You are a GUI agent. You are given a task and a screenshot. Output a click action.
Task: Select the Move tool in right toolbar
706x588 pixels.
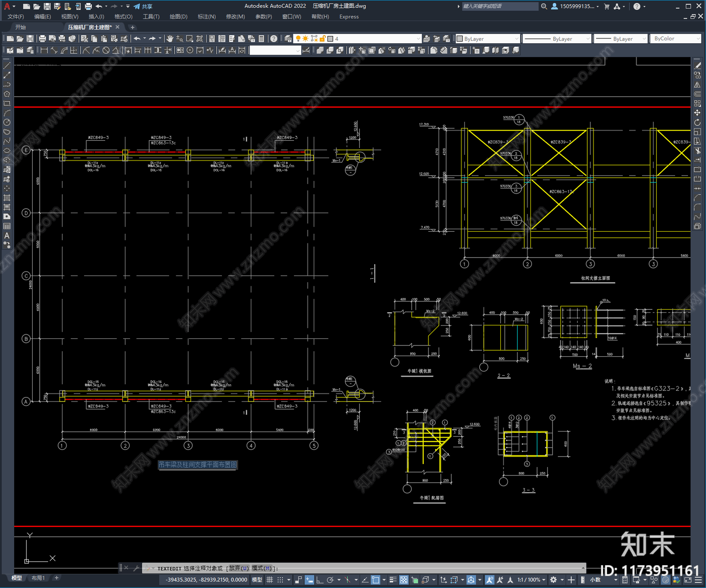697,113
